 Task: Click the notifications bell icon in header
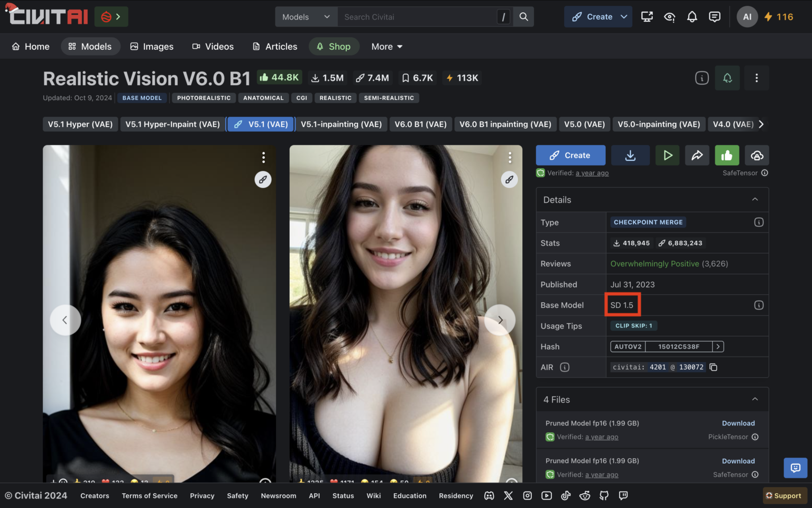click(x=692, y=17)
